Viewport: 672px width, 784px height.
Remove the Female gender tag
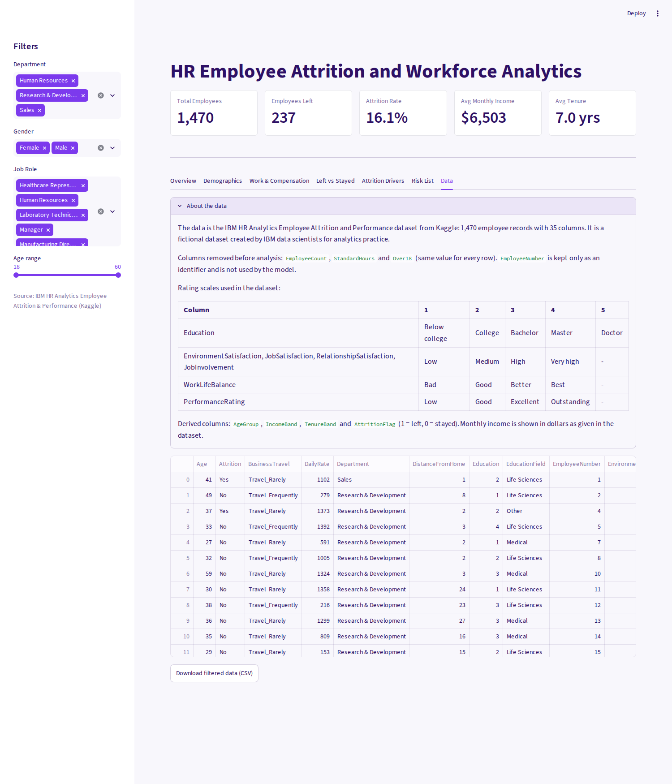pos(44,148)
